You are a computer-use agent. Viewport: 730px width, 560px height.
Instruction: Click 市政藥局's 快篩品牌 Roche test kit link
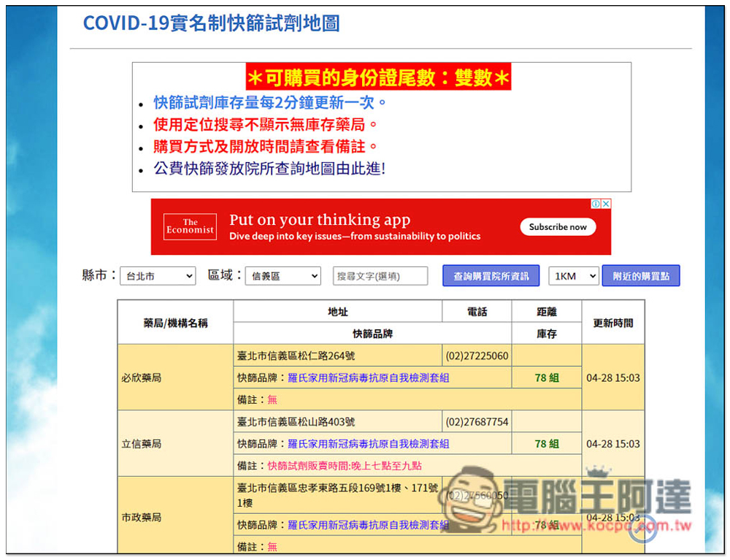(x=368, y=524)
